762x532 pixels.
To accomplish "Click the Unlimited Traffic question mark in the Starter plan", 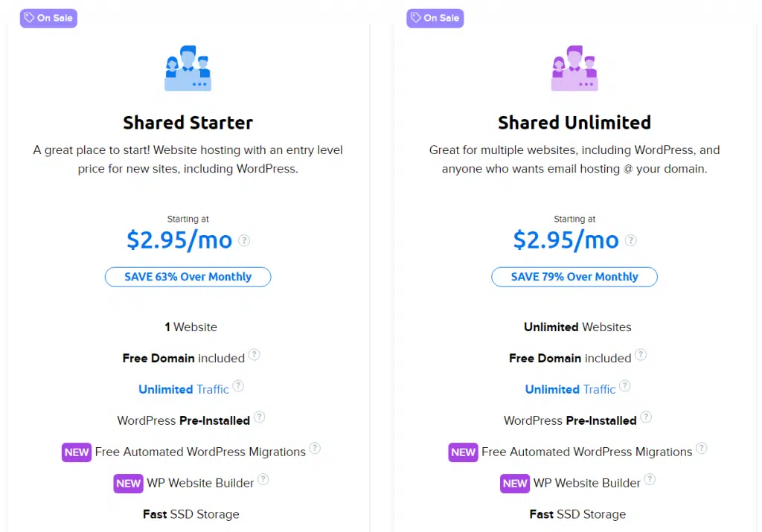I will click(238, 385).
